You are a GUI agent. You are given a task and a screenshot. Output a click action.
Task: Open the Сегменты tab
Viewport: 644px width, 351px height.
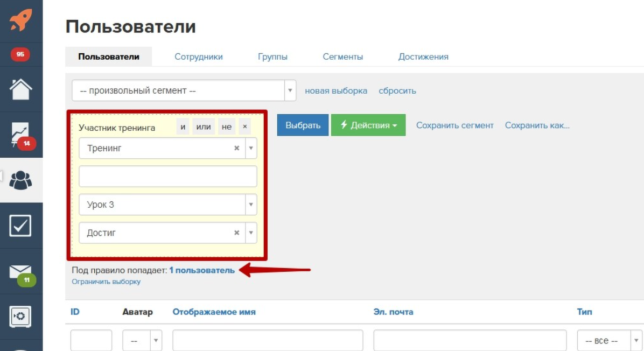(x=342, y=57)
